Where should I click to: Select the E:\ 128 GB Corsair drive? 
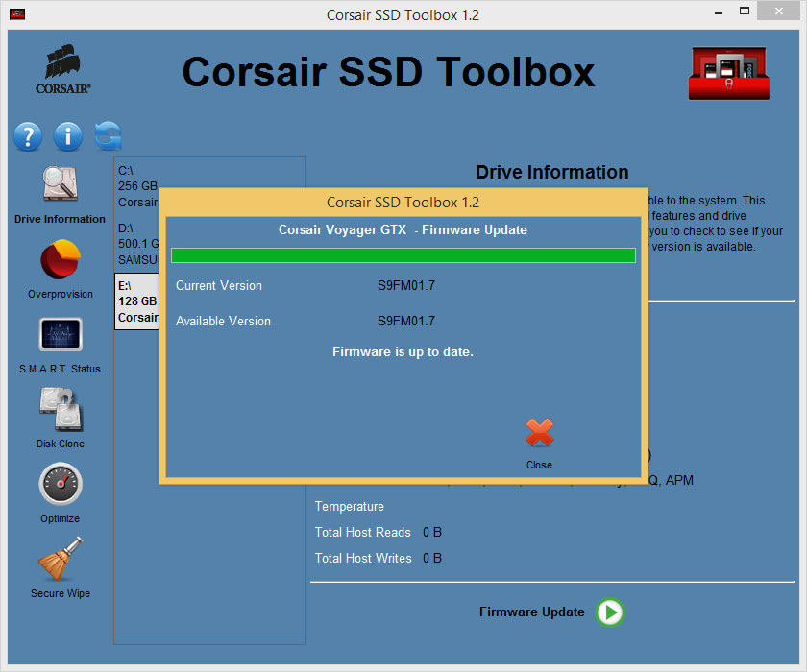point(137,301)
